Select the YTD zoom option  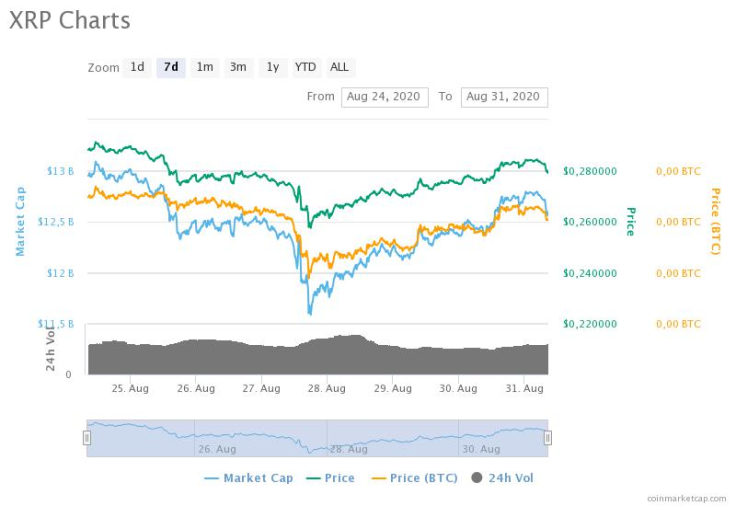[306, 68]
